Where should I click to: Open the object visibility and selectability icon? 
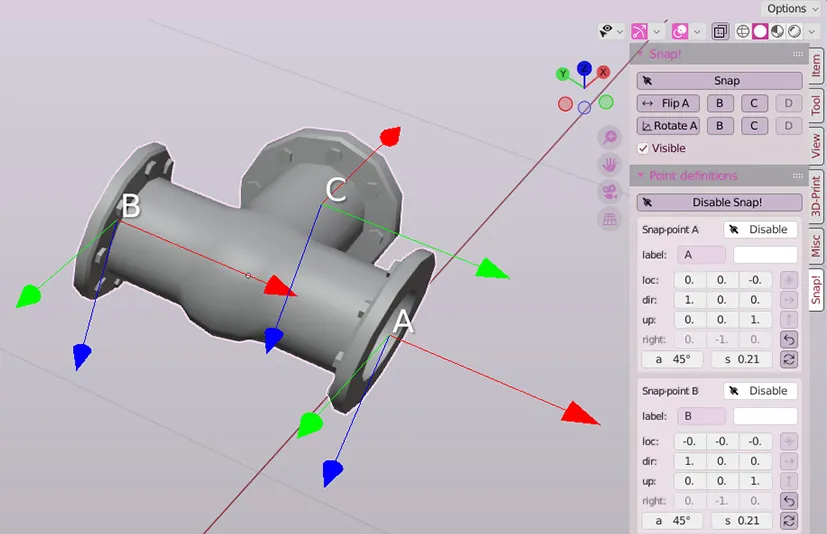tap(606, 32)
